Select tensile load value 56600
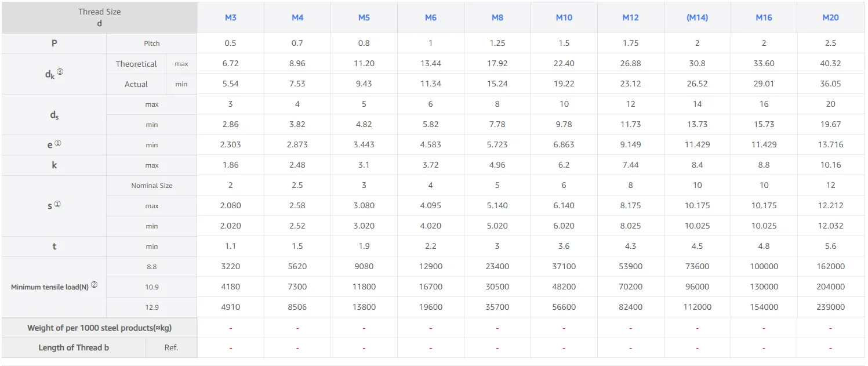Screen dimensions: 868x366 tap(564, 307)
